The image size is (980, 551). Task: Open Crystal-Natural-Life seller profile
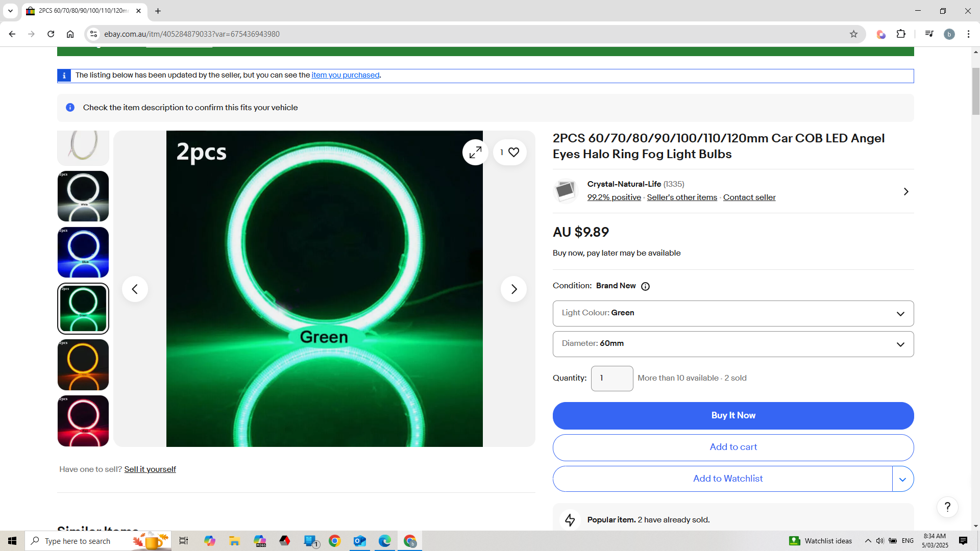click(624, 184)
